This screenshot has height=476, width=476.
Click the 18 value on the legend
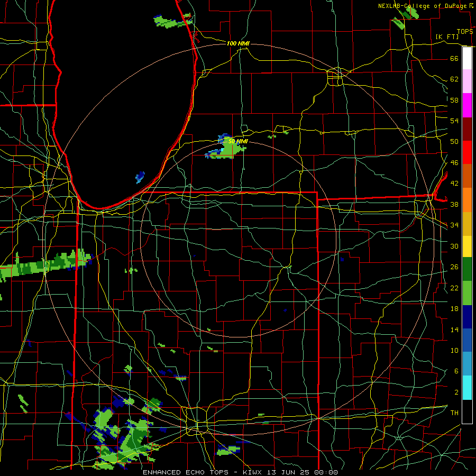[x=454, y=309]
